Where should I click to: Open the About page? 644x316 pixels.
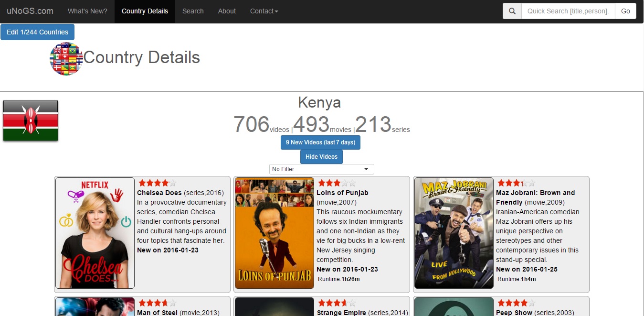tap(227, 11)
